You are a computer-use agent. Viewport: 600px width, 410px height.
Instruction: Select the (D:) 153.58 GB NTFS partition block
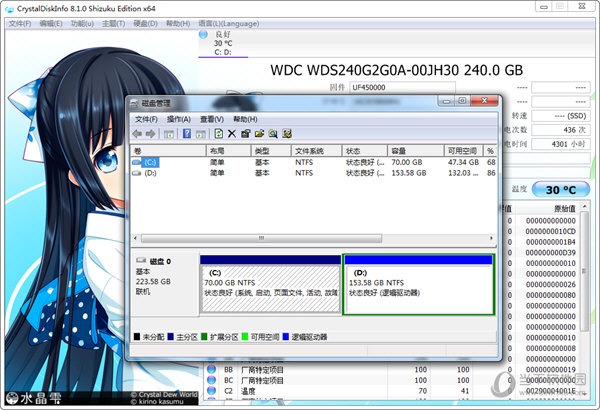point(418,285)
